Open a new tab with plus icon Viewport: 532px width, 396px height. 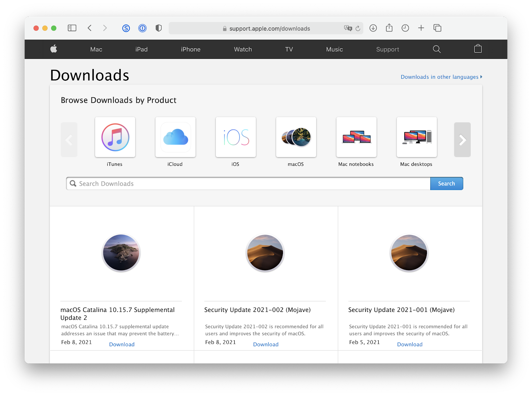pos(421,28)
